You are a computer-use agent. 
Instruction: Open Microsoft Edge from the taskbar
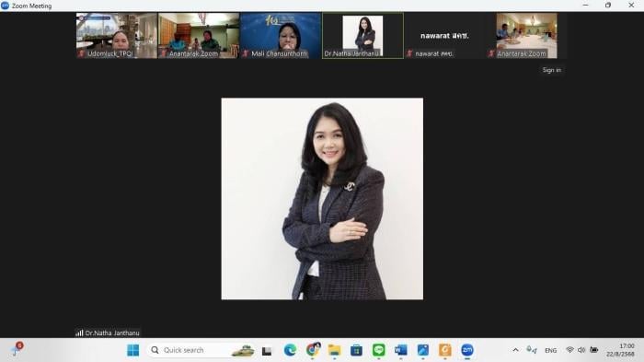pyautogui.click(x=290, y=350)
